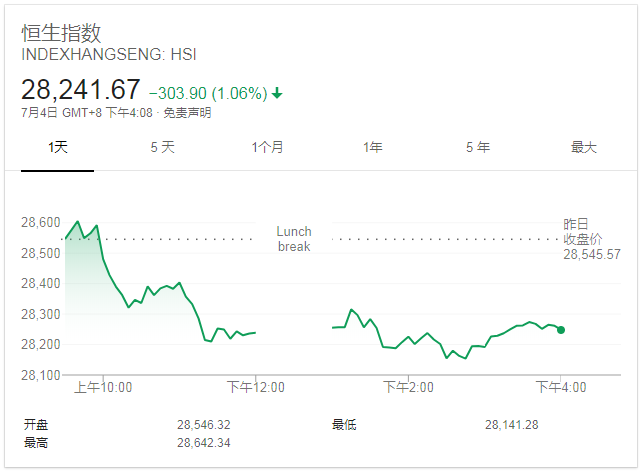644x474 pixels.
Task: Click the high value 28,642.34
Action: coord(204,443)
